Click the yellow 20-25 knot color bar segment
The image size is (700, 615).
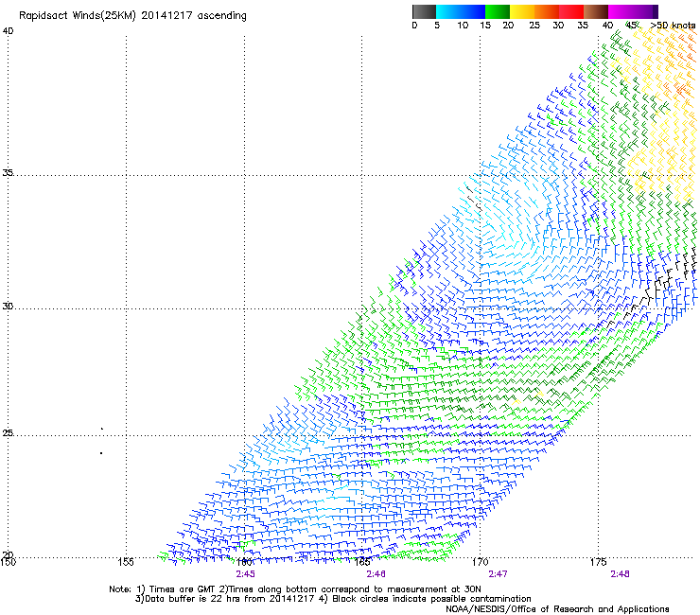(x=522, y=11)
